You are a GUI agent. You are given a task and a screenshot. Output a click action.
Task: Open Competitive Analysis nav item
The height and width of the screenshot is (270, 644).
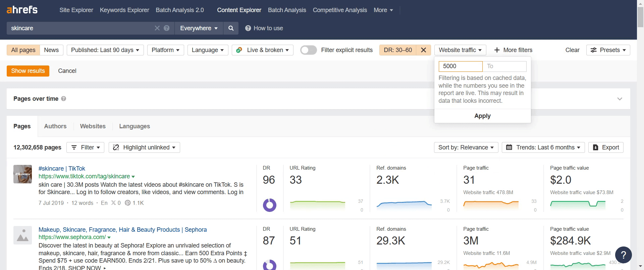coord(340,10)
